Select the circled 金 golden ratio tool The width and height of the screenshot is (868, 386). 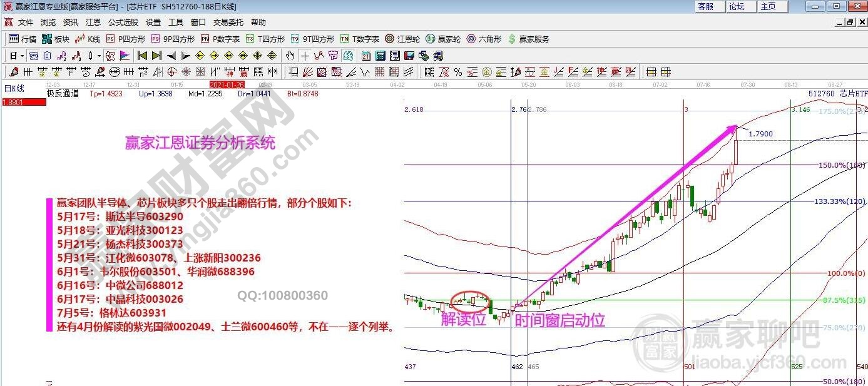(x=487, y=72)
